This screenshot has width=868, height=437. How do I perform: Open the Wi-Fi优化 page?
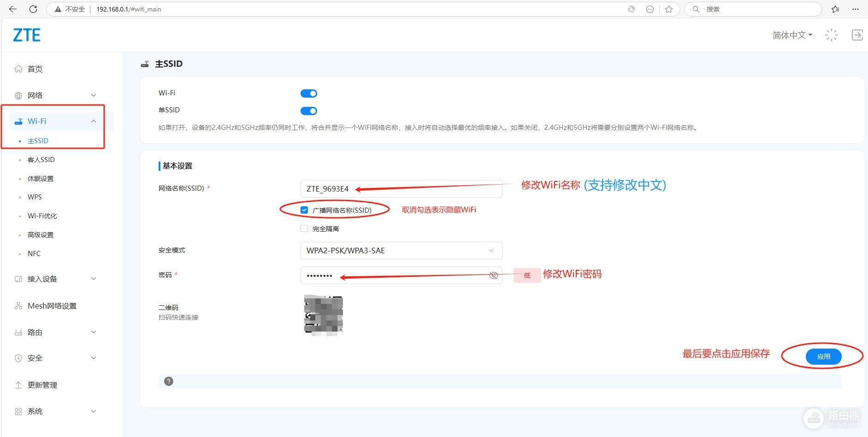click(x=42, y=216)
